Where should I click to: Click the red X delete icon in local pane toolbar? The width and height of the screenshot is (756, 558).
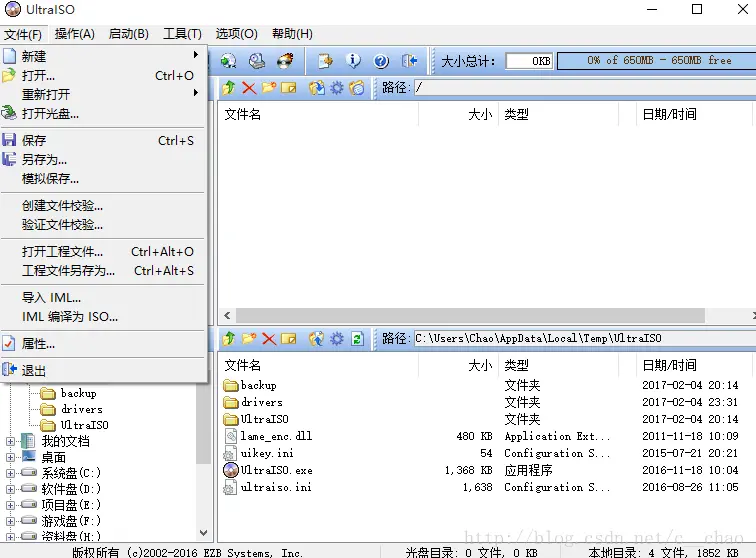click(269, 339)
